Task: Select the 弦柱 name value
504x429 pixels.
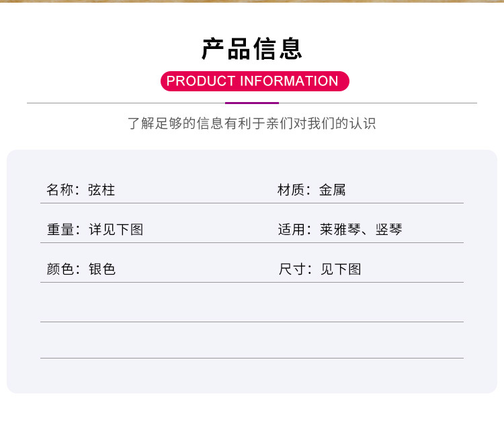Action: point(101,190)
